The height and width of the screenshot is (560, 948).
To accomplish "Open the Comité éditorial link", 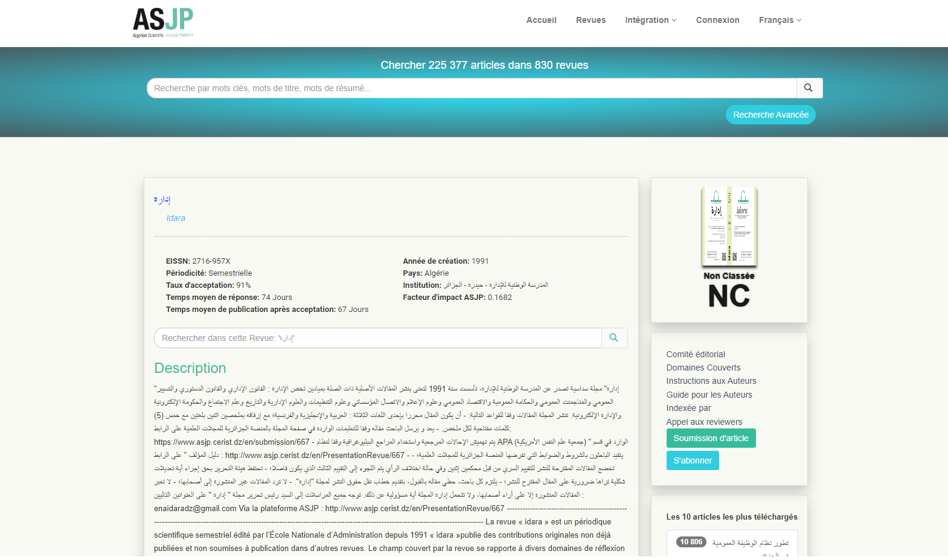I will tap(696, 354).
